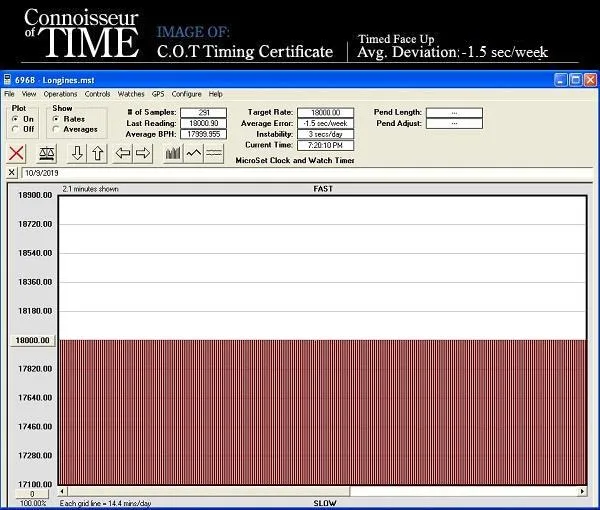Select Show Rates radio button

[x=56, y=119]
